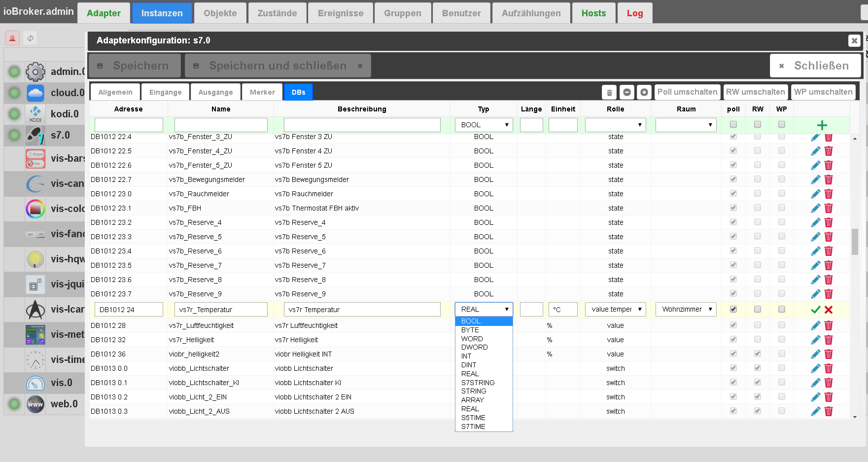Delete the vs7b_Reserve_4 row
Screen dimensions: 868x462
click(829, 222)
